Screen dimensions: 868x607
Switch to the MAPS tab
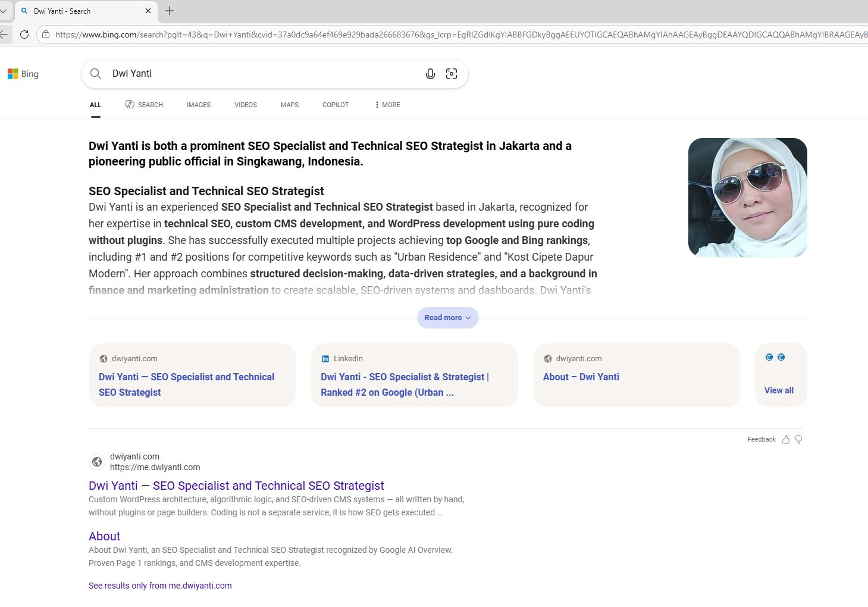point(289,104)
